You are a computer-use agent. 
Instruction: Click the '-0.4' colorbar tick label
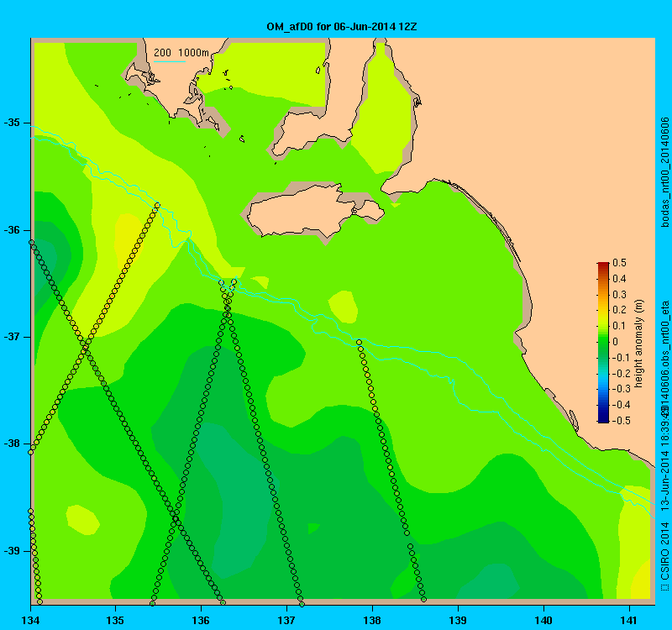[621, 405]
